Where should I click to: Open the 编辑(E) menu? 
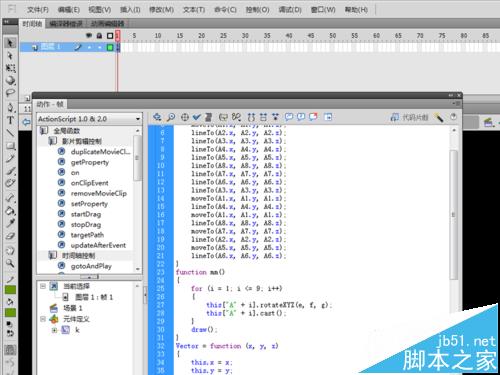tap(69, 10)
